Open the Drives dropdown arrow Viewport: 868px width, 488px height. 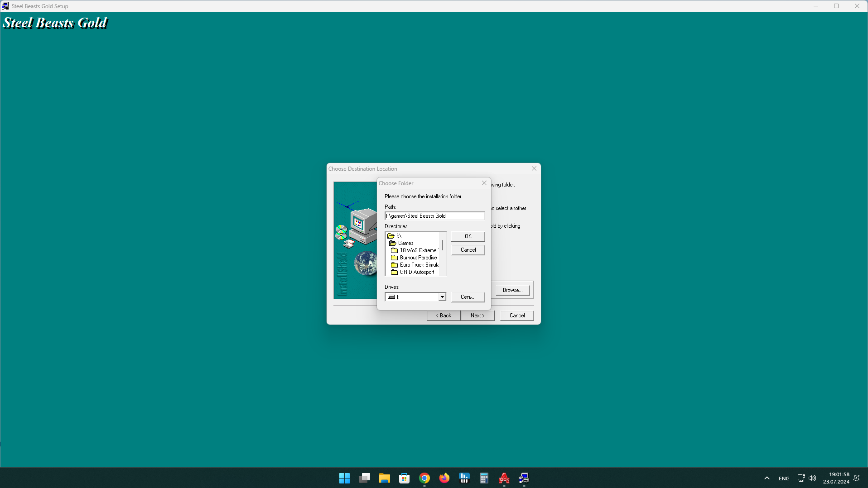point(442,297)
